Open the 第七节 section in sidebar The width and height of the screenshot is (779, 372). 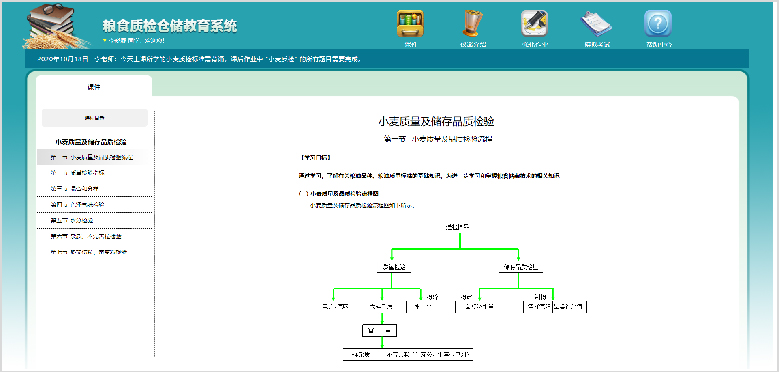tap(88, 252)
